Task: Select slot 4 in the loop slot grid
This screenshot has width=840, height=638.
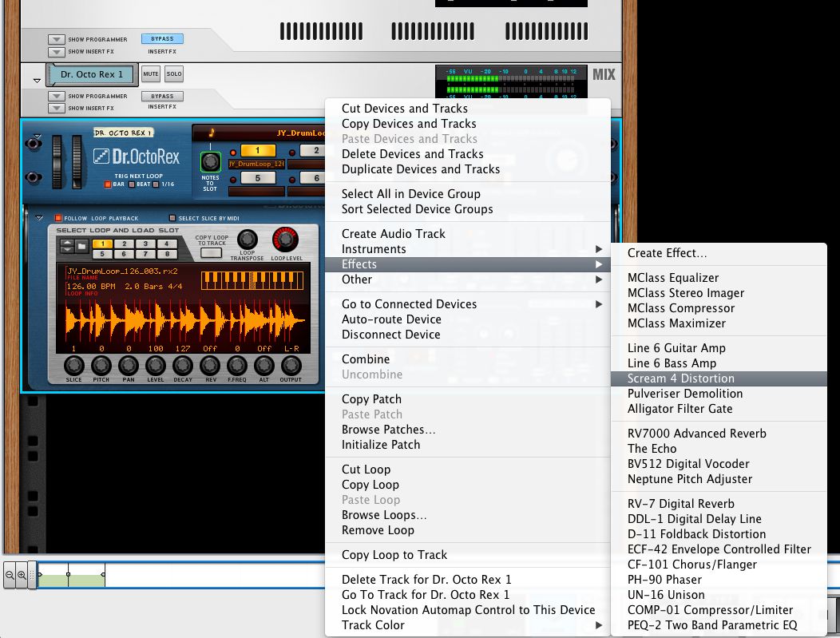Action: [x=167, y=244]
